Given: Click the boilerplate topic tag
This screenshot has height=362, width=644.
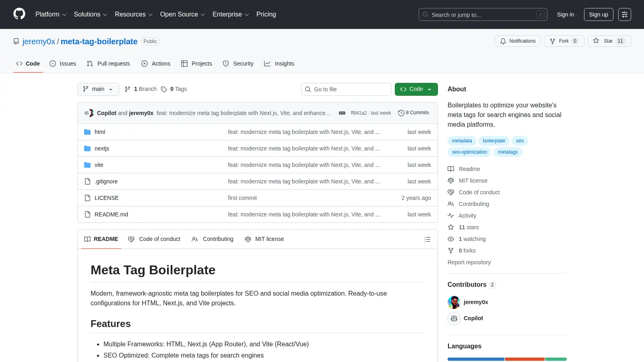Looking at the screenshot, I should pyautogui.click(x=494, y=141).
